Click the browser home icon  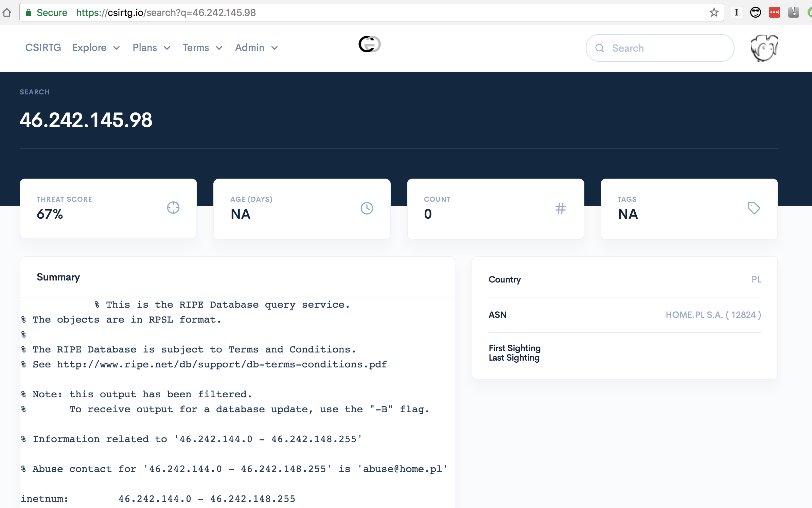tap(7, 13)
